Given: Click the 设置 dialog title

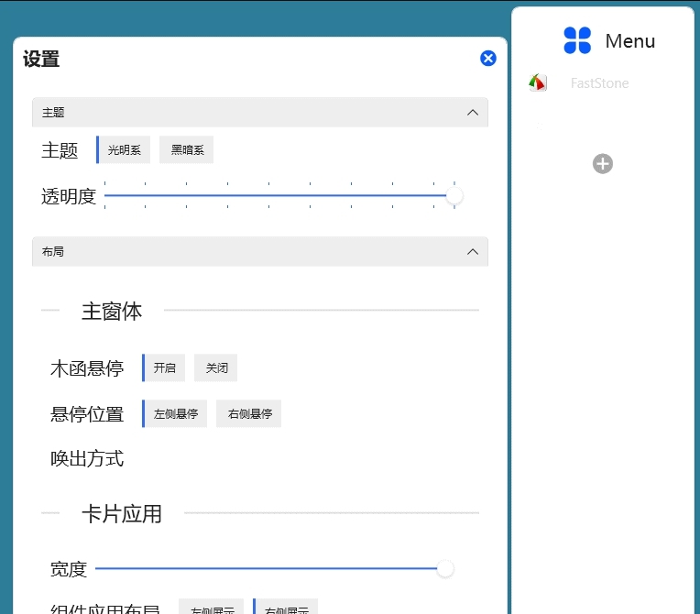Looking at the screenshot, I should (x=41, y=59).
